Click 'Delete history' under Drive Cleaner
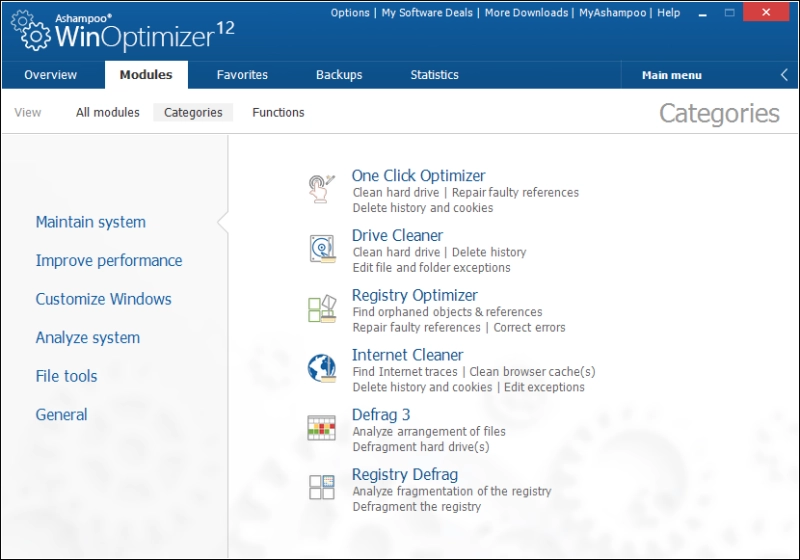The width and height of the screenshot is (800, 560). click(x=489, y=252)
